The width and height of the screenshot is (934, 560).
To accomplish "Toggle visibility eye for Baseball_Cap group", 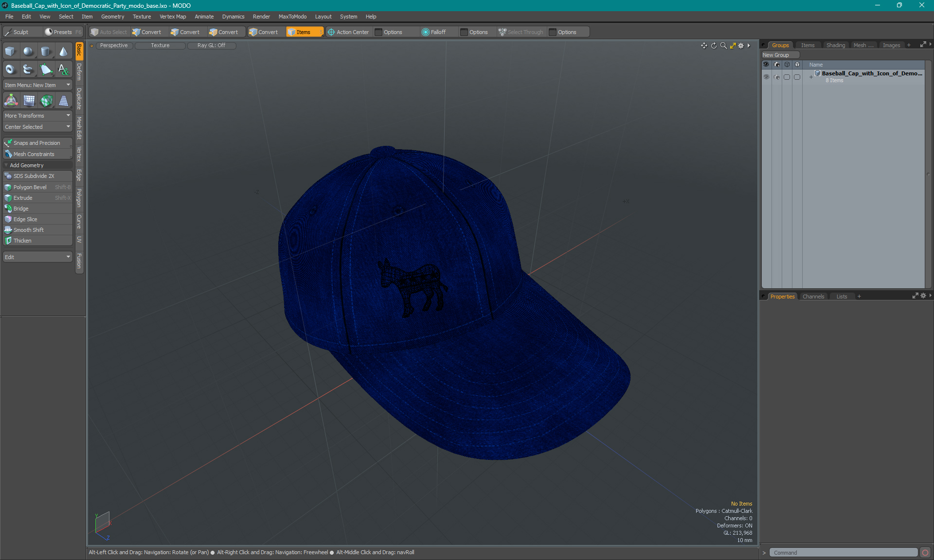I will [766, 77].
